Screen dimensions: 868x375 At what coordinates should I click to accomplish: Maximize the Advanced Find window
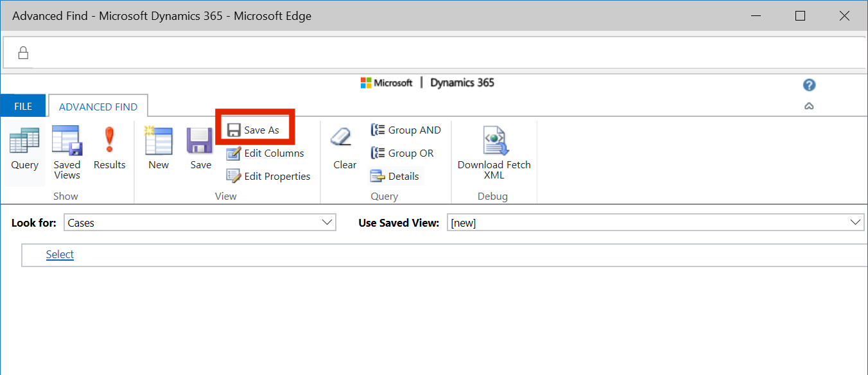point(800,16)
